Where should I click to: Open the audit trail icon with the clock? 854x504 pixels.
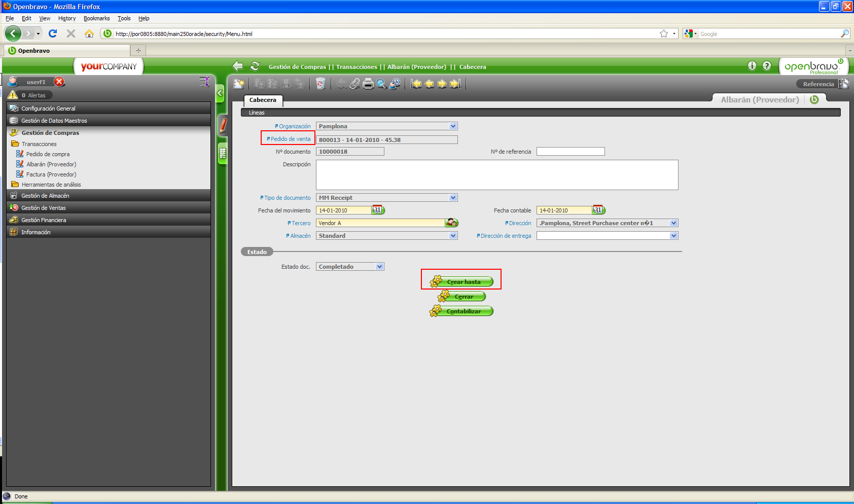[395, 84]
